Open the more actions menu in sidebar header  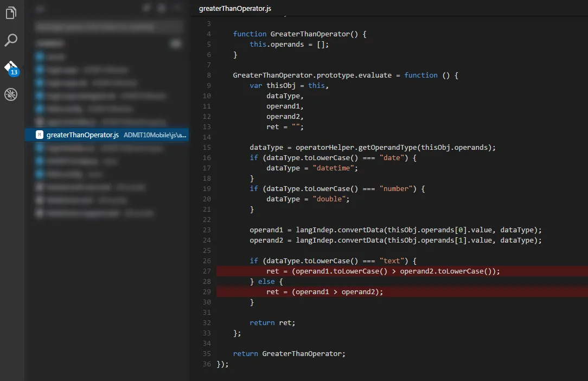[176, 8]
